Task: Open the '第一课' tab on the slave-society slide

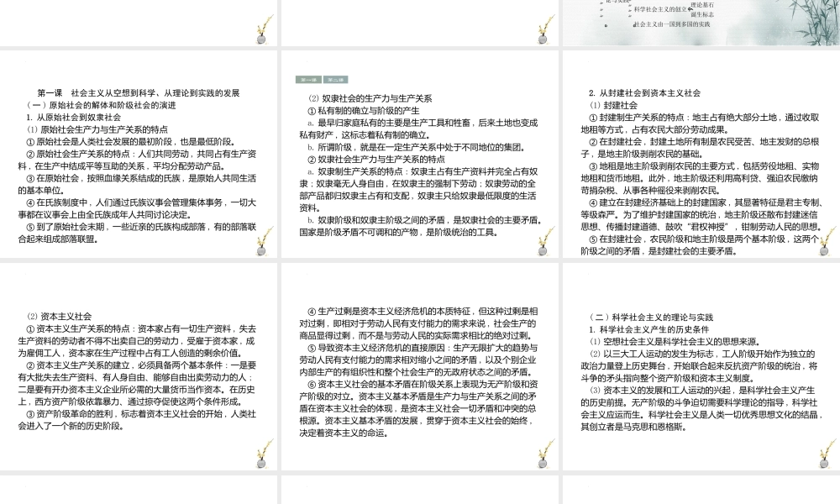Action: coord(308,80)
